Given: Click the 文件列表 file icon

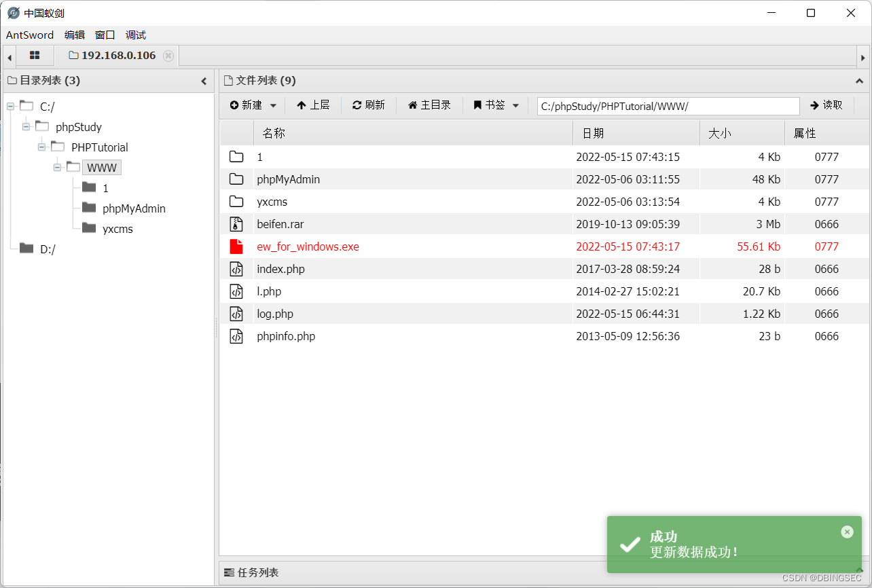Looking at the screenshot, I should (x=228, y=81).
